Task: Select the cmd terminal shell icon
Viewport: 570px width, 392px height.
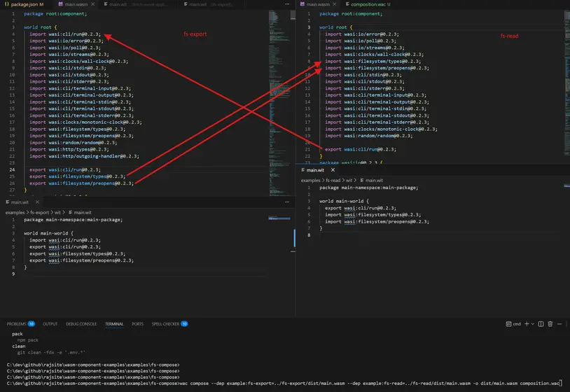Action: [x=508, y=324]
